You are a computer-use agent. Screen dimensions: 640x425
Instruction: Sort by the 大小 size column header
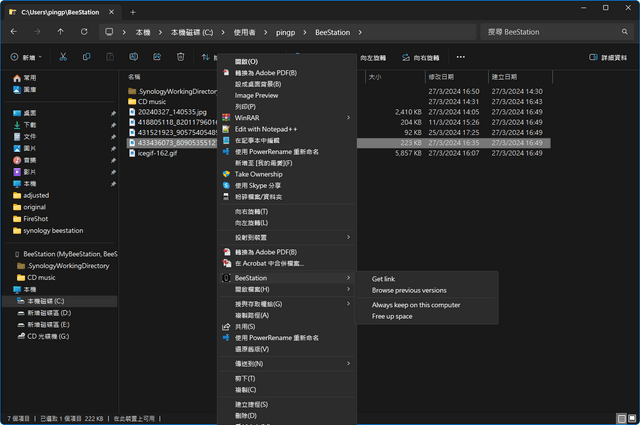tap(375, 77)
